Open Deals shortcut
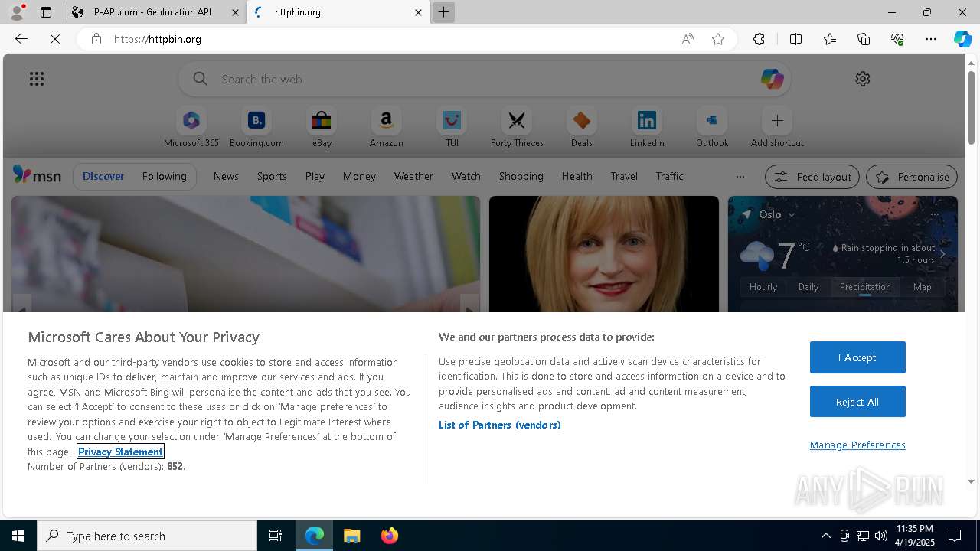980x551 pixels. (582, 127)
